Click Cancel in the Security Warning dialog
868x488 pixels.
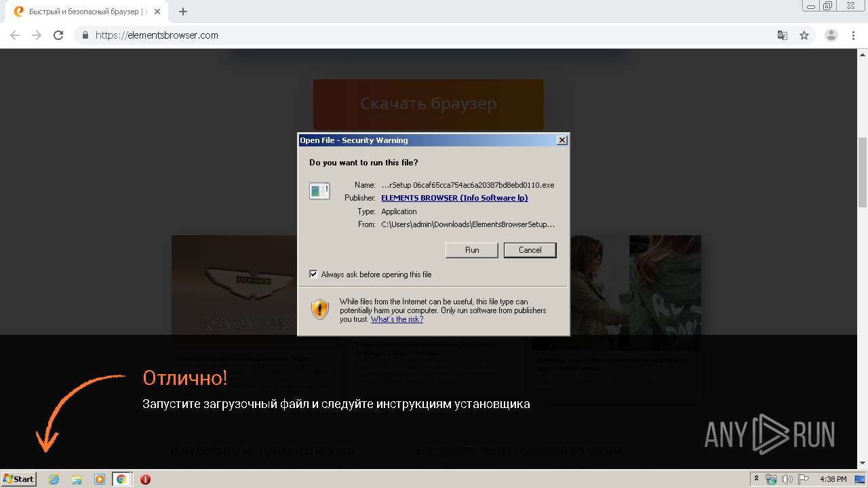pyautogui.click(x=530, y=250)
